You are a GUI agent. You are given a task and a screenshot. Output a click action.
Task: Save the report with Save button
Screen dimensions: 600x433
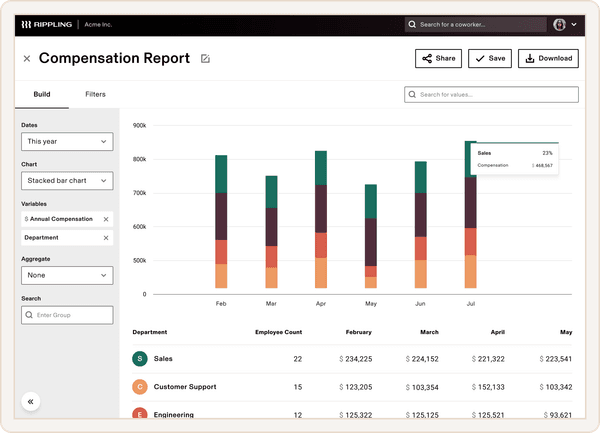pyautogui.click(x=490, y=59)
